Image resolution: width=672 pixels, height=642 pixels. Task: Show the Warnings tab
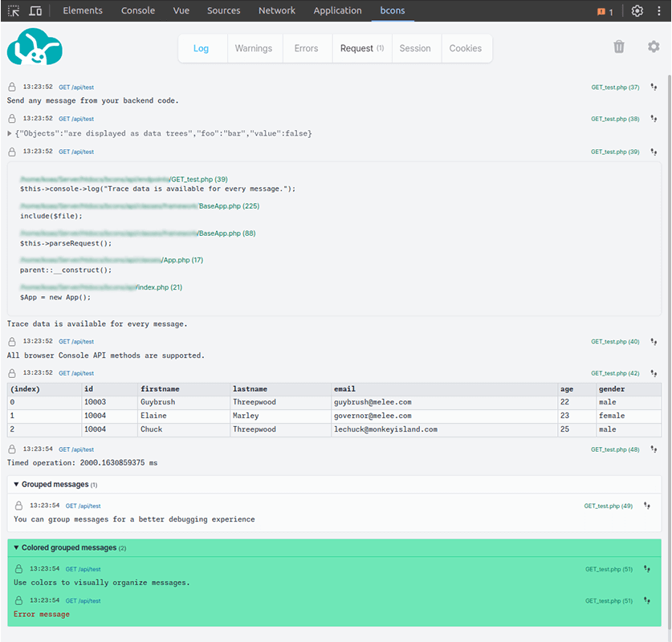click(x=254, y=48)
